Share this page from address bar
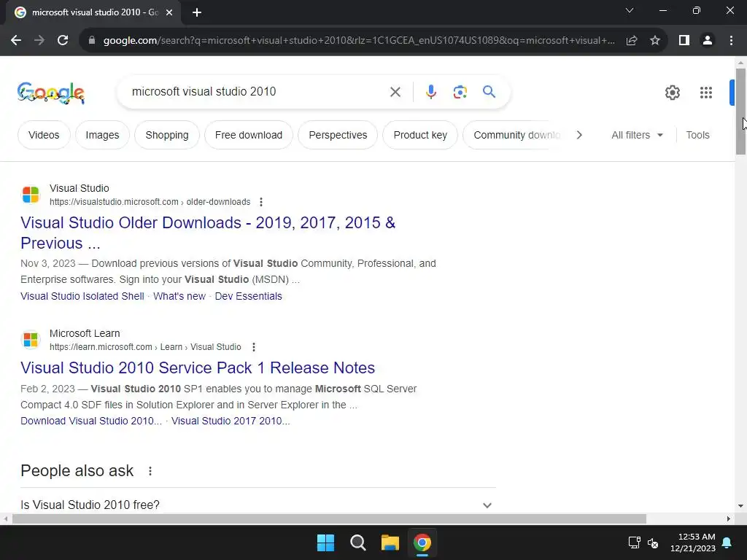 click(x=632, y=41)
